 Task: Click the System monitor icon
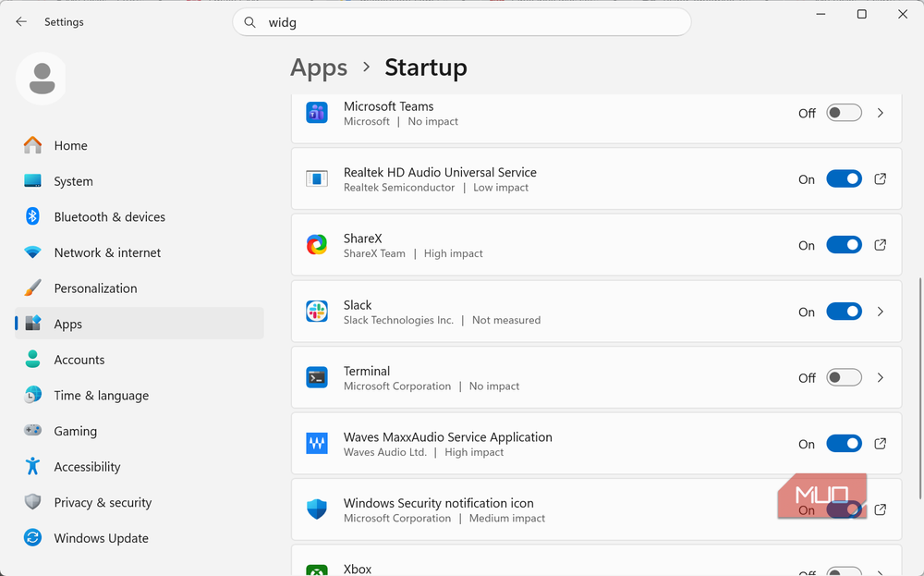coord(33,181)
